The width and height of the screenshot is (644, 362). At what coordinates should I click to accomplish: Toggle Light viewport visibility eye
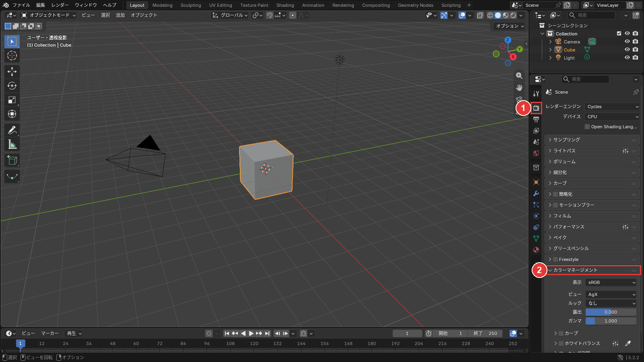(x=627, y=58)
